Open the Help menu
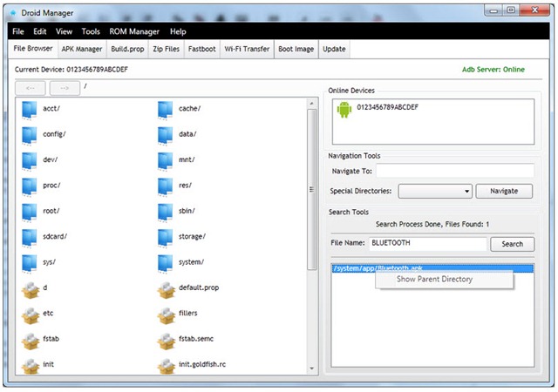Screen dimensions: 558x392 (x=178, y=31)
